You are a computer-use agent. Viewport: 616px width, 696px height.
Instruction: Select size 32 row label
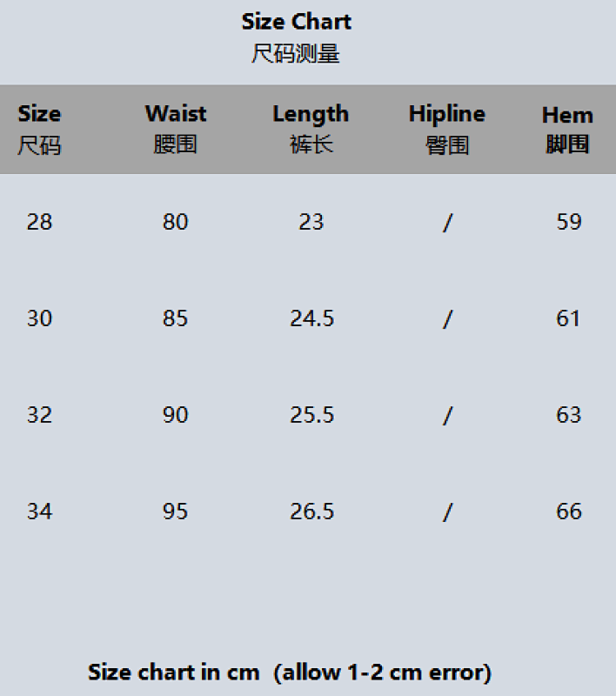[x=39, y=415]
